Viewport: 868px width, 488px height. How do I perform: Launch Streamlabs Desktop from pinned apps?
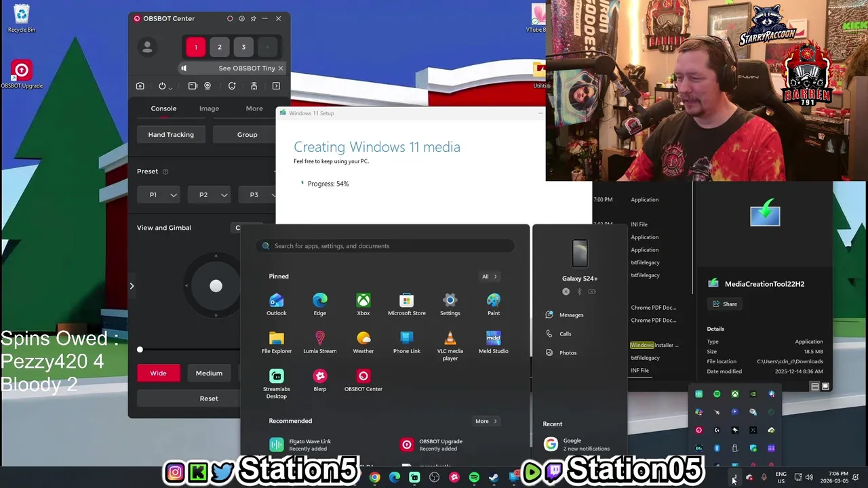point(277,383)
